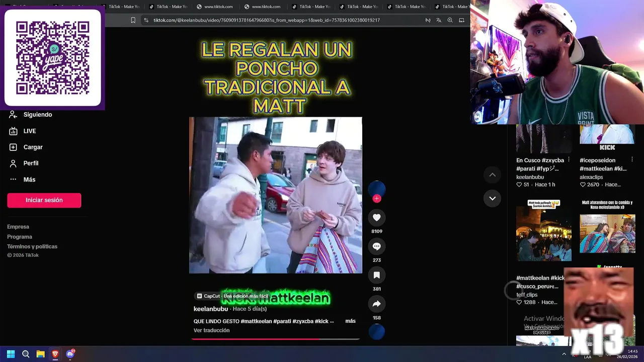This screenshot has height=362, width=644.
Task: Open Términos y políticas link
Action: [x=32, y=246]
